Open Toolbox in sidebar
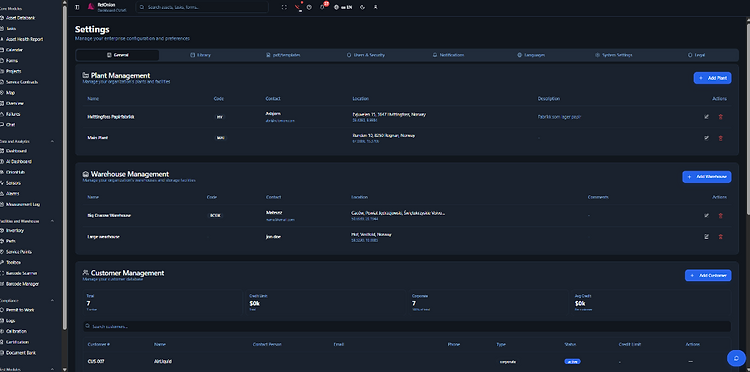The image size is (750, 372). pos(13,263)
